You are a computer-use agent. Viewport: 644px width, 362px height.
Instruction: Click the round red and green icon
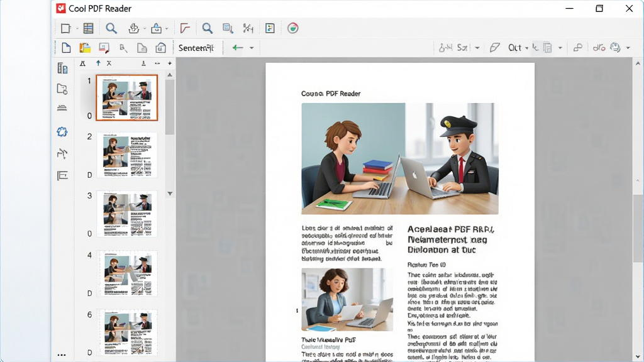(x=293, y=28)
